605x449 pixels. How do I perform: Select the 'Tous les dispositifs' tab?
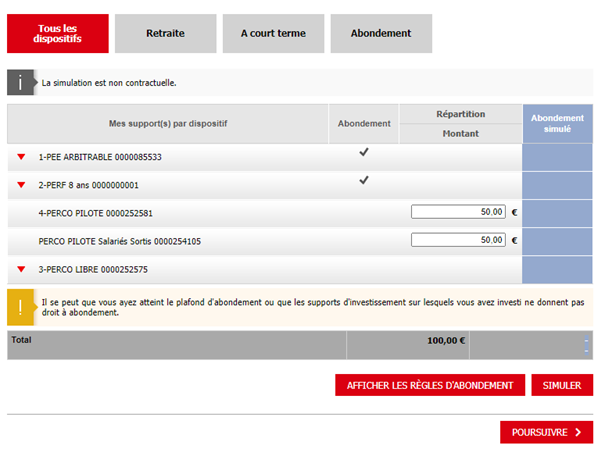point(57,33)
